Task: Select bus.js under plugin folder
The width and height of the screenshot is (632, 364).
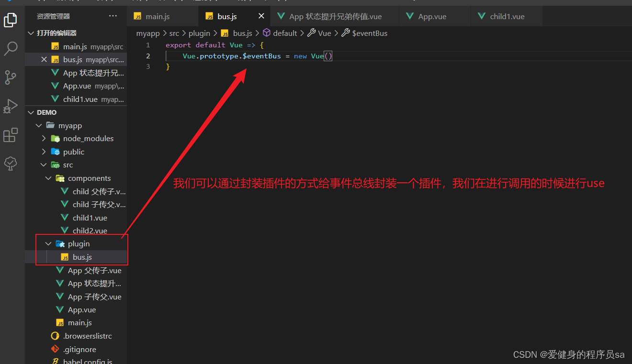Action: 76,257
